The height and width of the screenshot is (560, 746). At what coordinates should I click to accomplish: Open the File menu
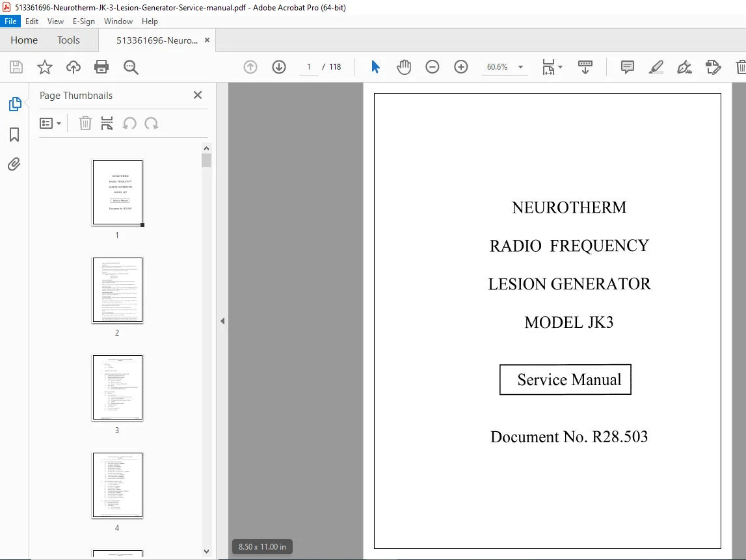tap(10, 21)
